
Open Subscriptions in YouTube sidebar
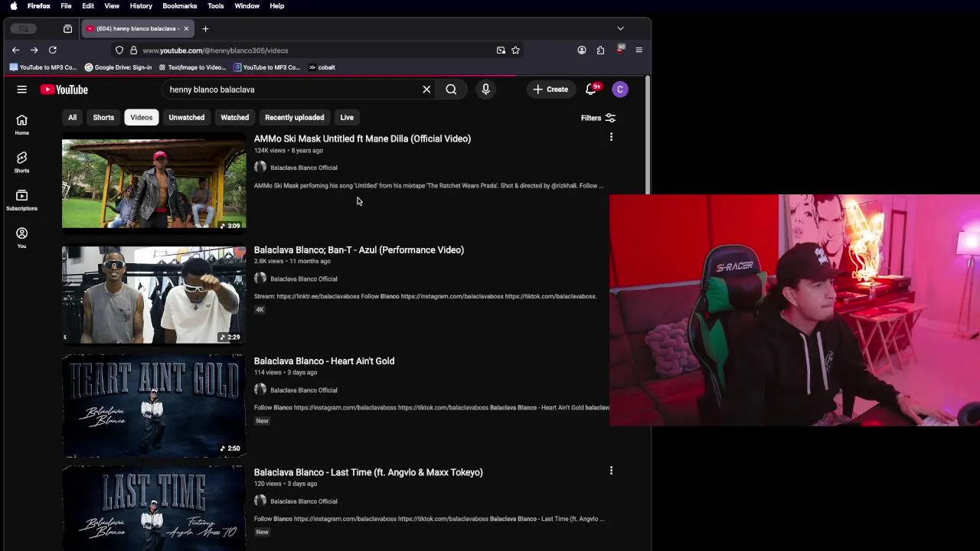[21, 200]
